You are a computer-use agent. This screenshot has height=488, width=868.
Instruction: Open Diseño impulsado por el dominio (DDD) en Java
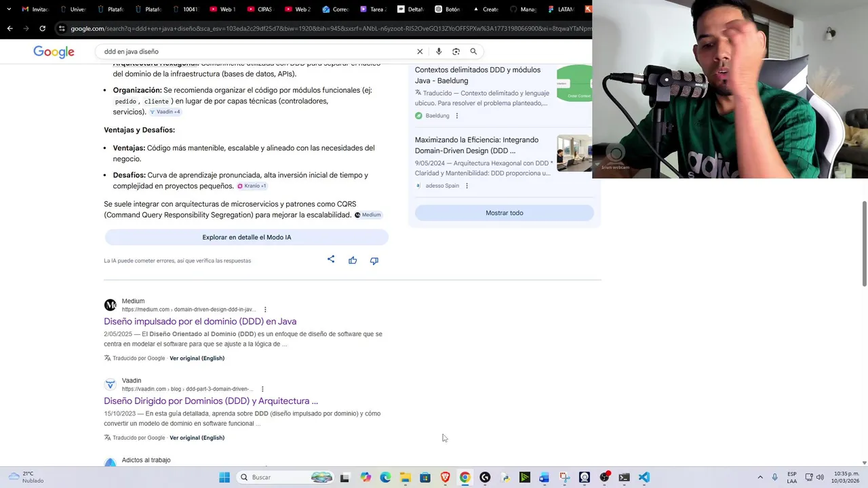point(200,321)
